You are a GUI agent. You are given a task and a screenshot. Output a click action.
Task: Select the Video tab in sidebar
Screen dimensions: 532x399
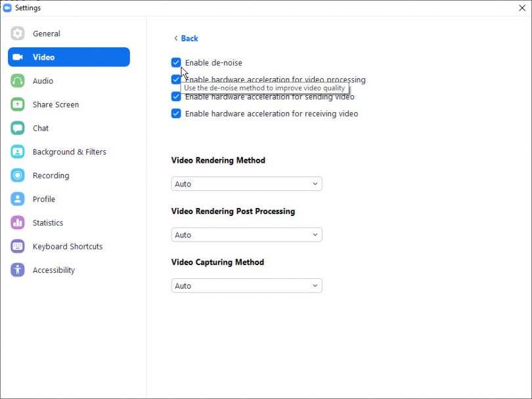[68, 57]
